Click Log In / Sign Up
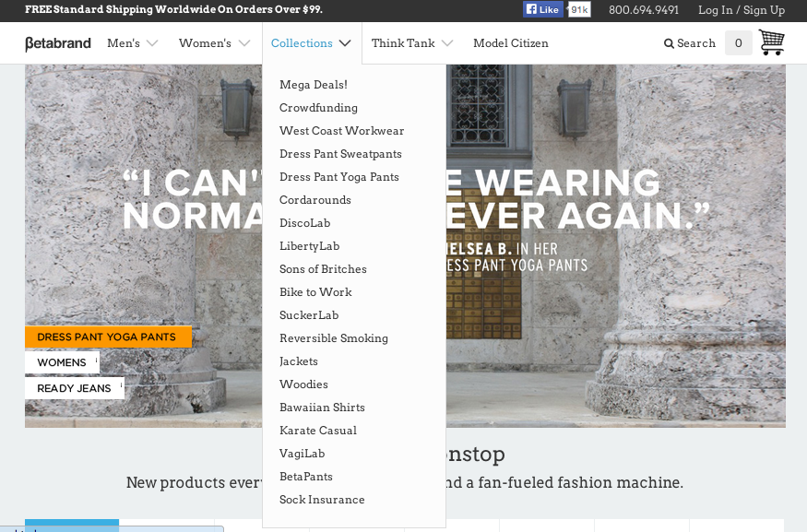The image size is (807, 532). pos(742,10)
